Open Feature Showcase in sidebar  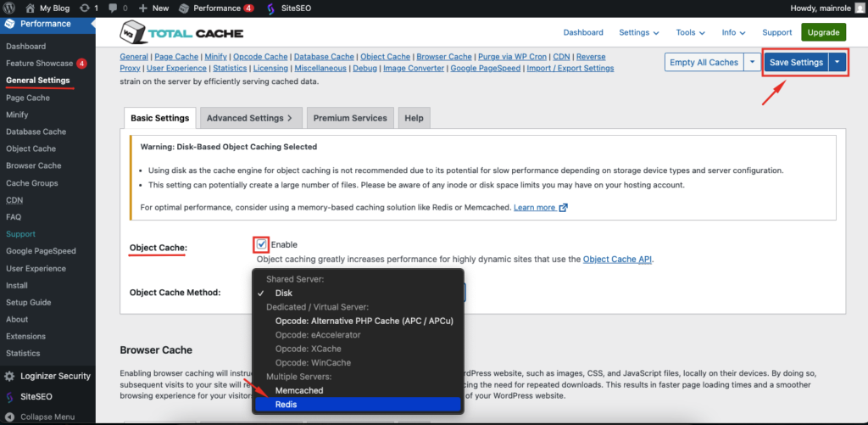coord(39,63)
